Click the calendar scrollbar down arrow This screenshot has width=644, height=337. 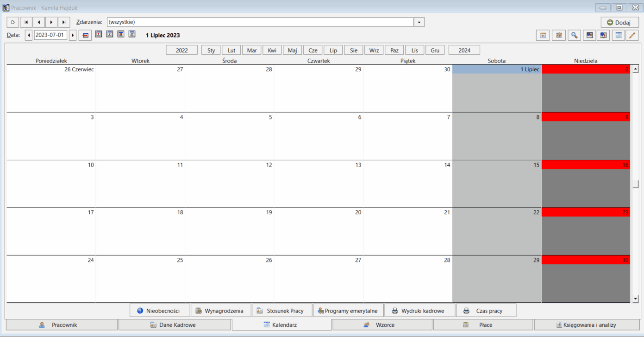tap(636, 299)
